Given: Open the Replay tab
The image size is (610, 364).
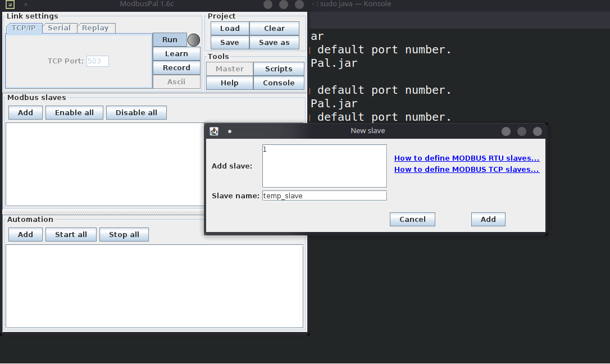Looking at the screenshot, I should click(95, 28).
